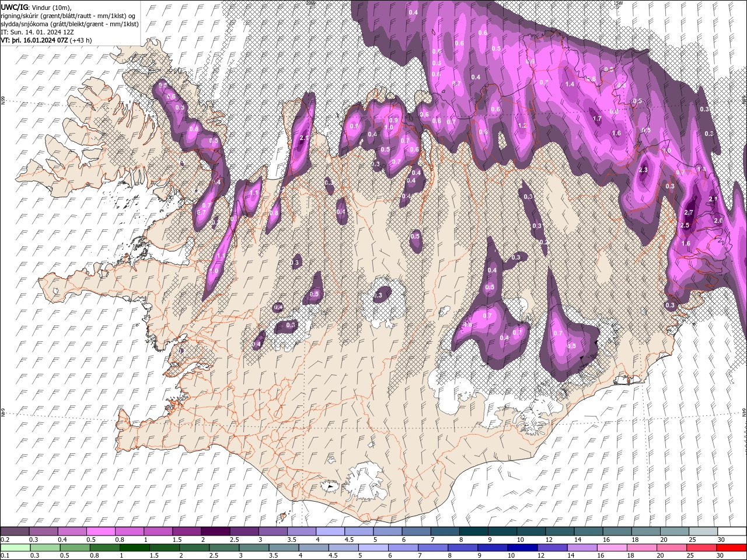Click the "VT: þri. 16.01.2024 07Z" valid time line

[35, 40]
